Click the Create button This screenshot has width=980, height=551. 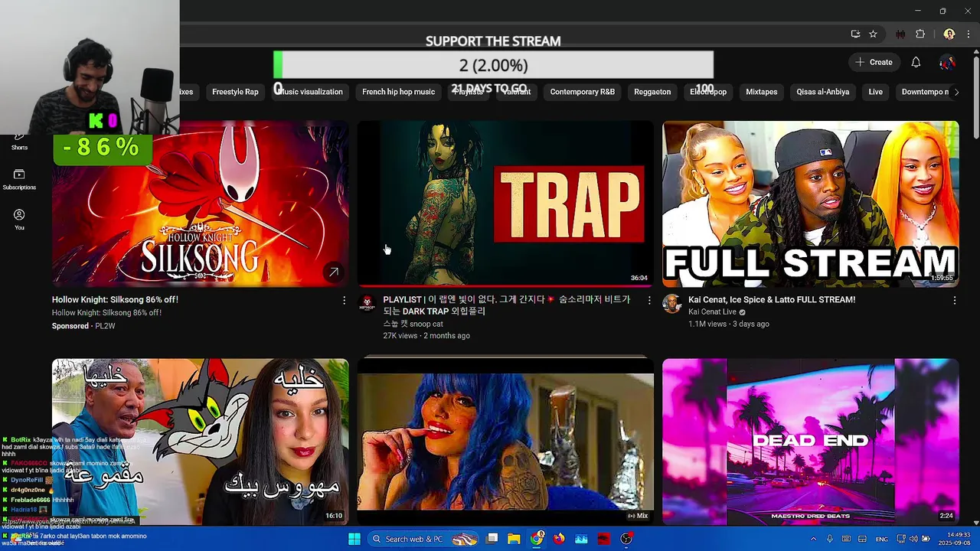click(874, 62)
